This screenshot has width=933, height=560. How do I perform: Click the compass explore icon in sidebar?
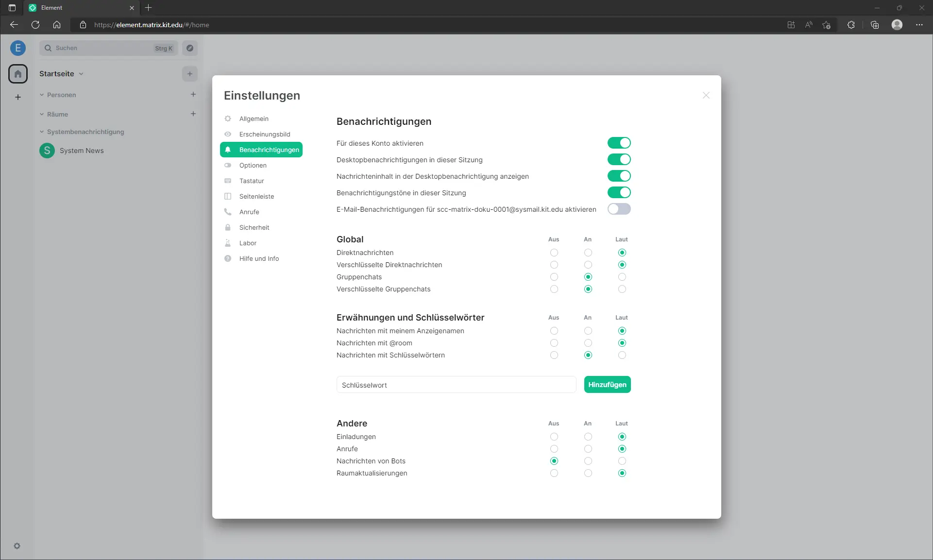pyautogui.click(x=190, y=48)
